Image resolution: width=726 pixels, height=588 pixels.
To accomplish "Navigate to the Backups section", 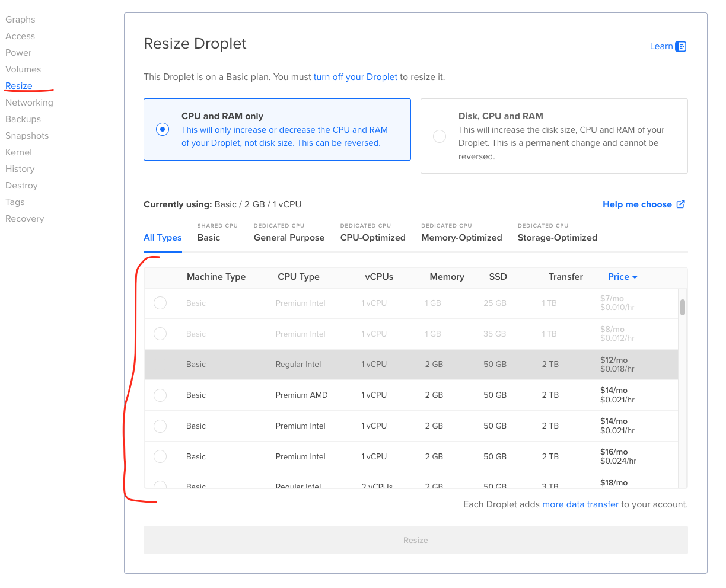I will click(23, 119).
